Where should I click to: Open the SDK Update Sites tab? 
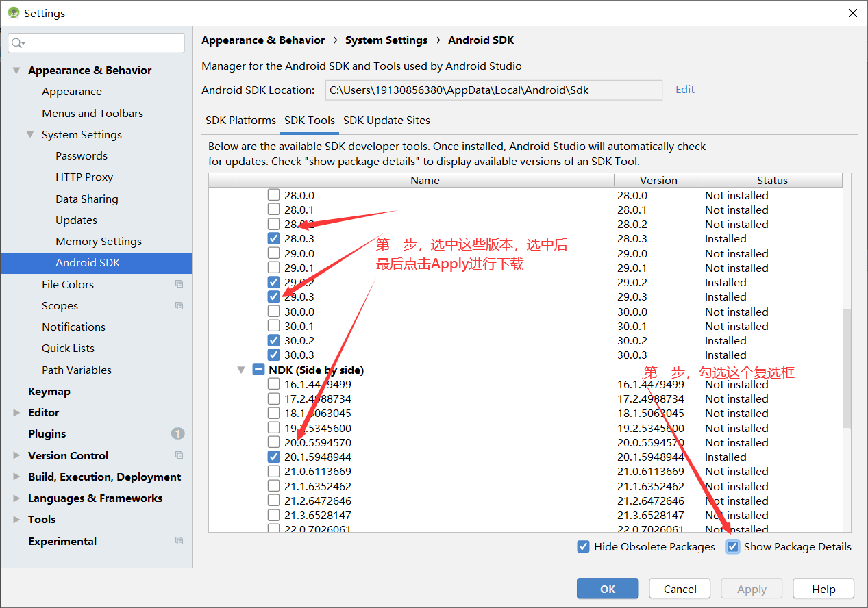point(386,120)
